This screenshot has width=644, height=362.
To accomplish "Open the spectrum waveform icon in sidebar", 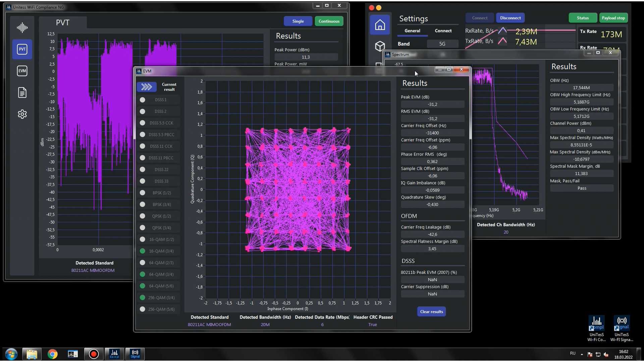I will (x=22, y=27).
